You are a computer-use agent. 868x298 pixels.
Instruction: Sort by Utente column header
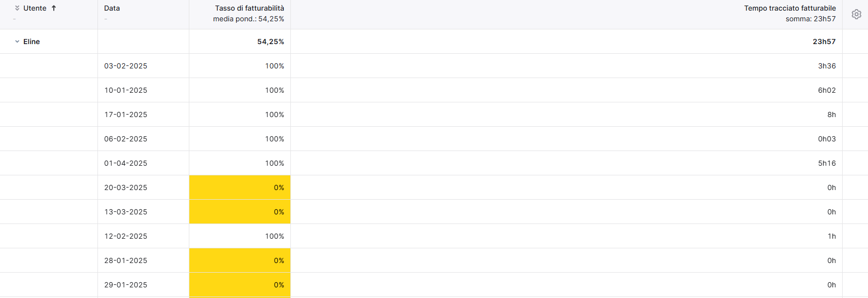35,8
